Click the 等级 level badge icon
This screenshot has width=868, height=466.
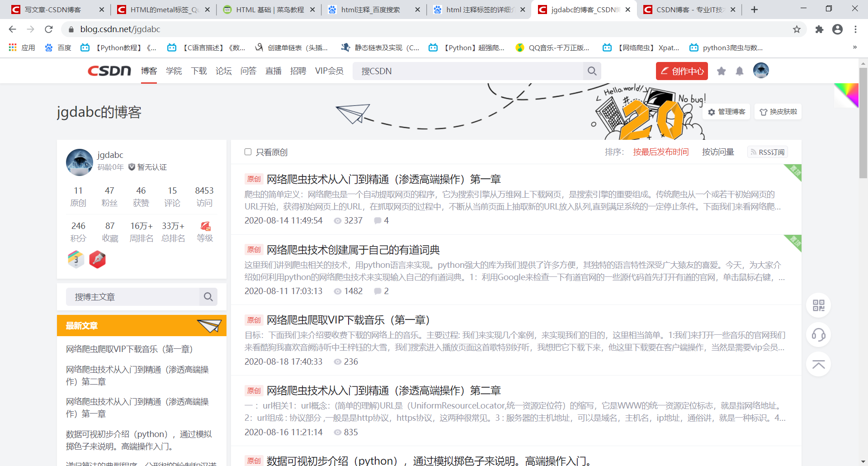tap(205, 226)
